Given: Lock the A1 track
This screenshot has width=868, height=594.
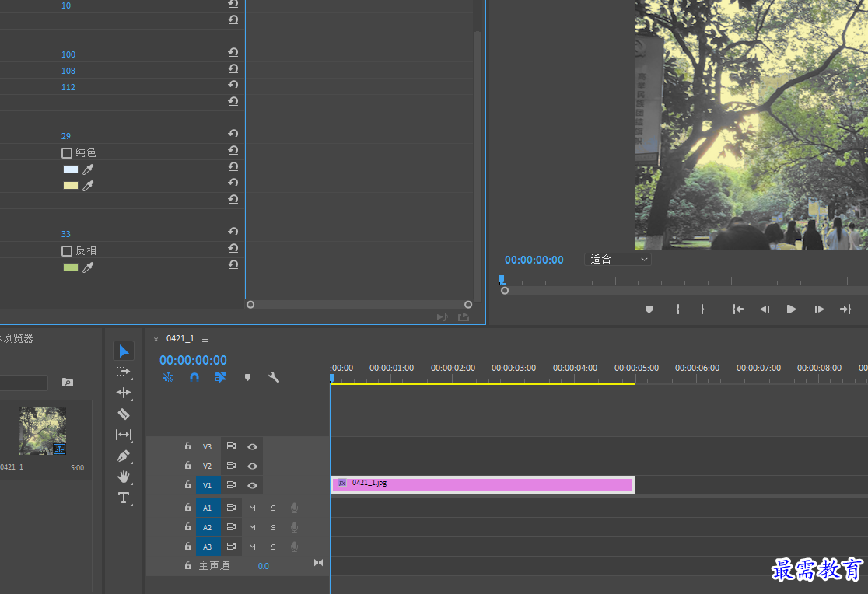Looking at the screenshot, I should click(188, 507).
